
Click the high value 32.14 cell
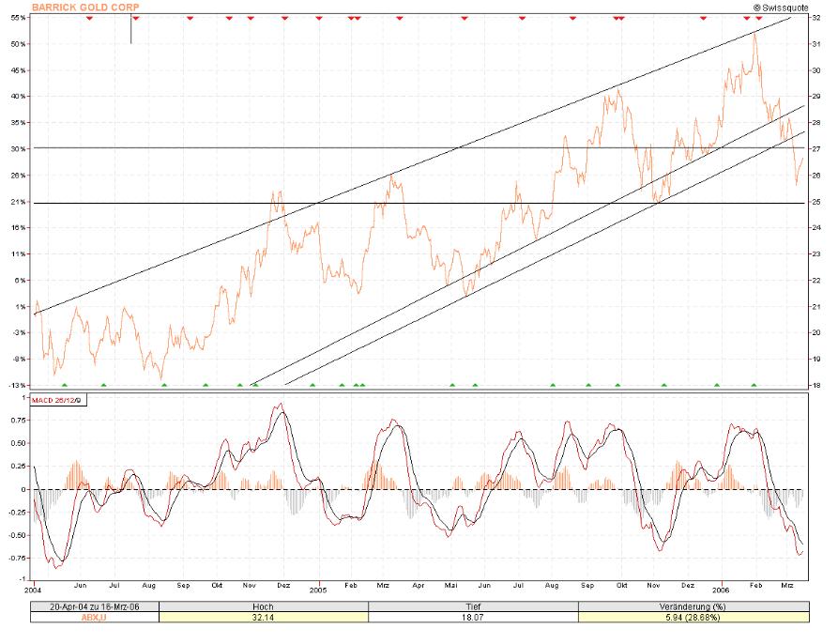click(x=264, y=618)
